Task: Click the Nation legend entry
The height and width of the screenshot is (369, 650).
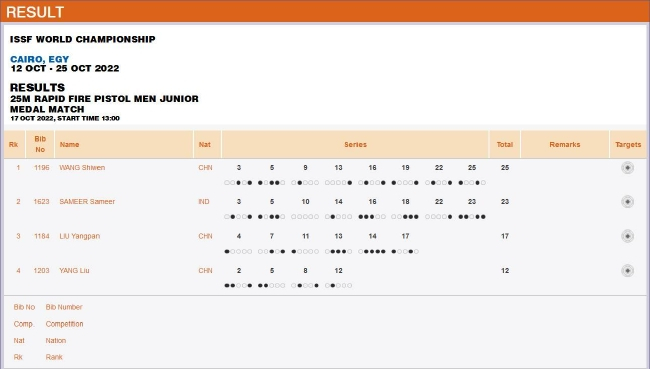Action: [56, 340]
